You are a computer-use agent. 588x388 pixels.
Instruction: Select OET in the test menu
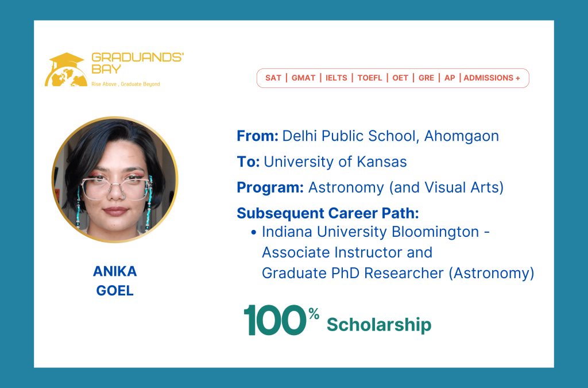[x=400, y=78]
